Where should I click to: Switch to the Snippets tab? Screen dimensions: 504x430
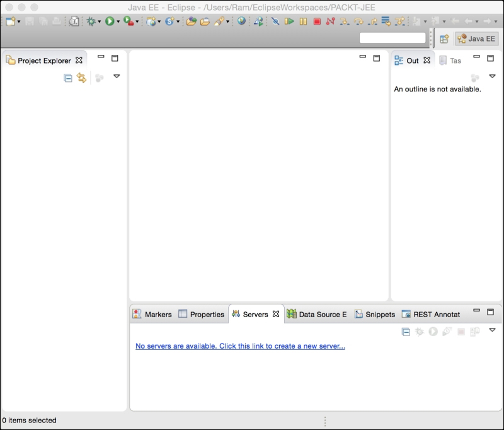click(x=375, y=314)
